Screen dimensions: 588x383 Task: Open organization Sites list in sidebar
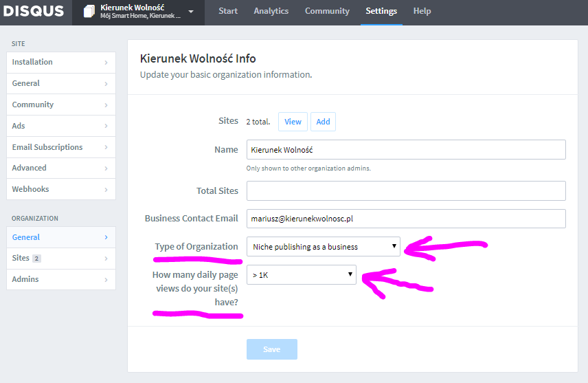click(x=60, y=258)
